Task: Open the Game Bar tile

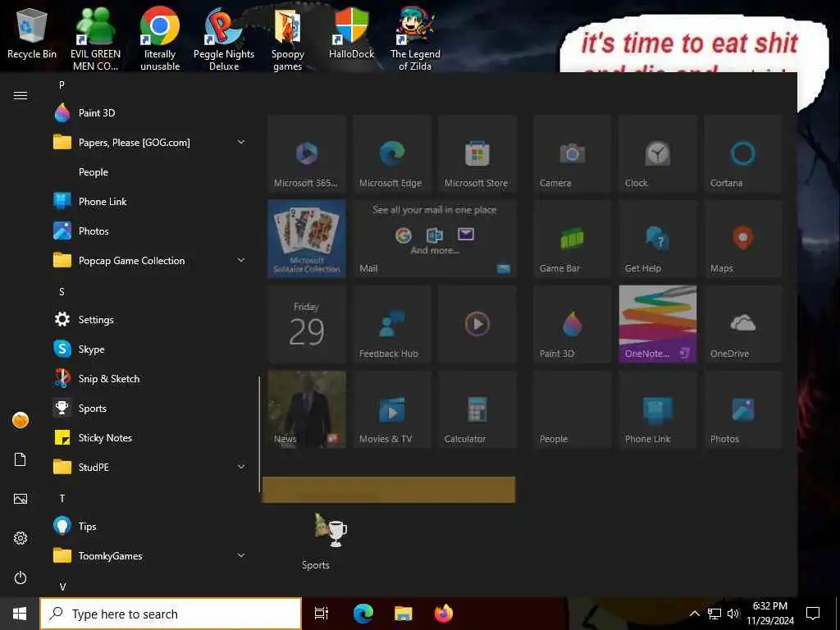Action: coord(572,239)
